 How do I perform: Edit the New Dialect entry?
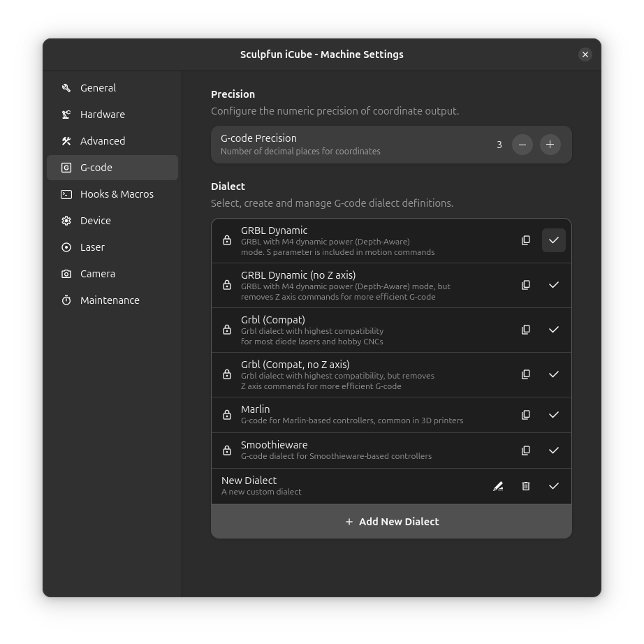(x=498, y=486)
